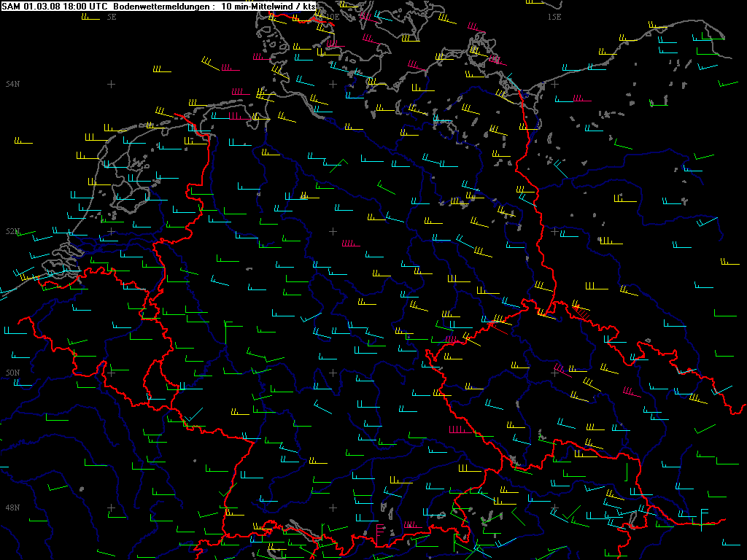
Task: Click the grid cross at 52N 15E
Action: tap(554, 231)
